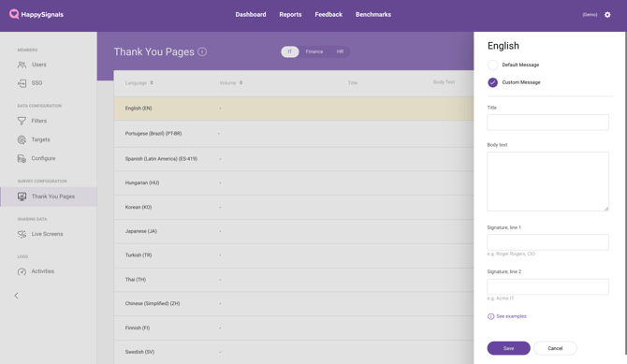The width and height of the screenshot is (627, 364).
Task: Click the SSO key icon
Action: (x=22, y=83)
